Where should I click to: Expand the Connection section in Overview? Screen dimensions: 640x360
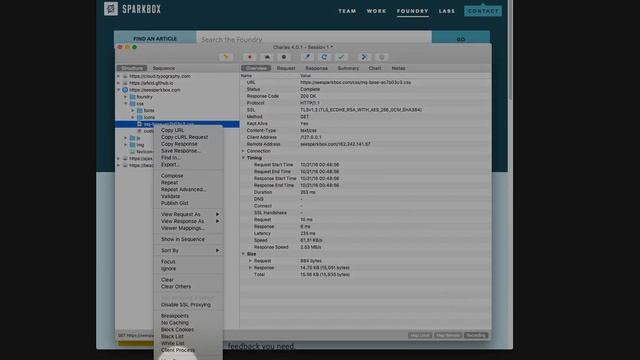pyautogui.click(x=243, y=151)
